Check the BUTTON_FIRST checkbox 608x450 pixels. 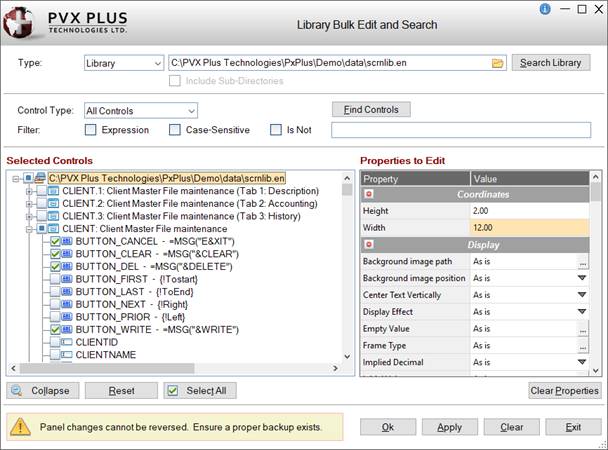pyautogui.click(x=55, y=279)
